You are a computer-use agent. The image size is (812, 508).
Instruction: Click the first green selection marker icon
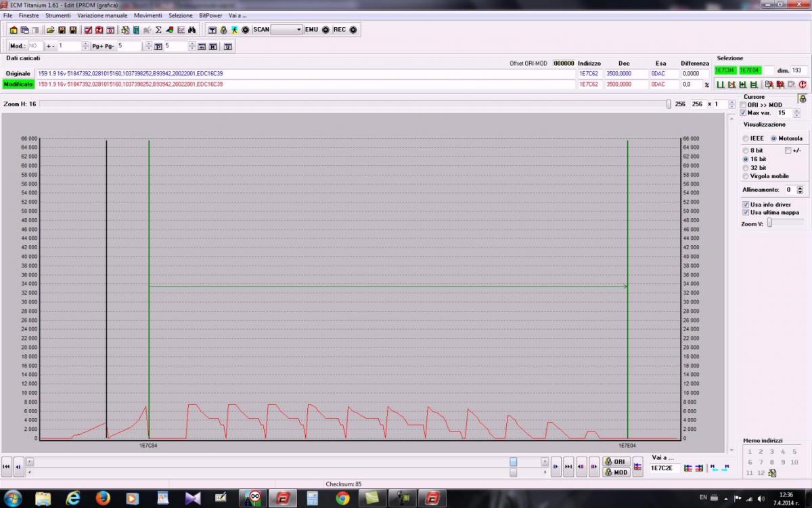tap(721, 85)
